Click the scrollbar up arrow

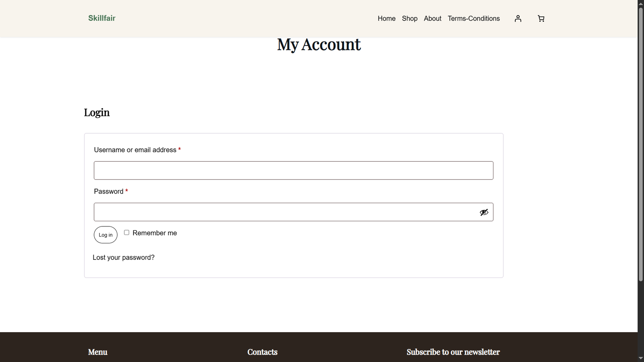coord(641,3)
